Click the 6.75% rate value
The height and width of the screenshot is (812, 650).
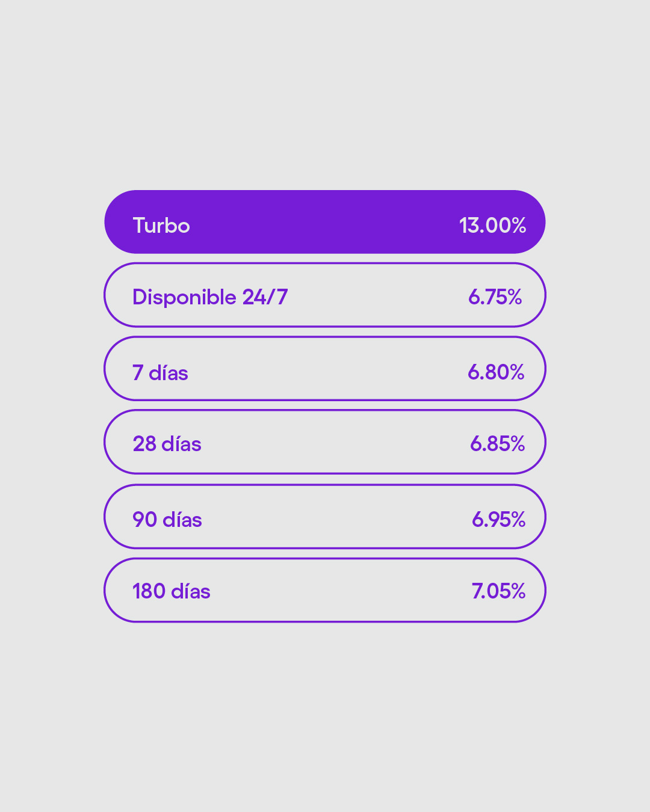coord(495,297)
